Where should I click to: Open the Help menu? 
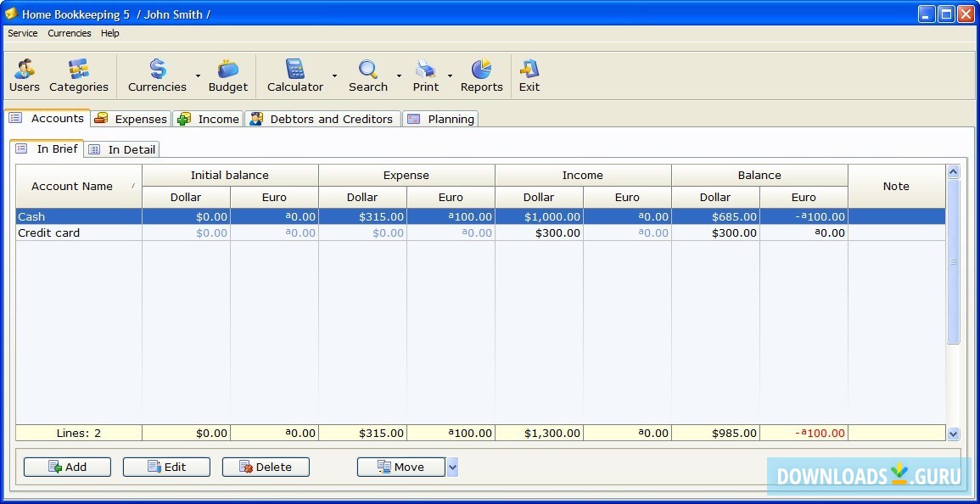tap(109, 33)
